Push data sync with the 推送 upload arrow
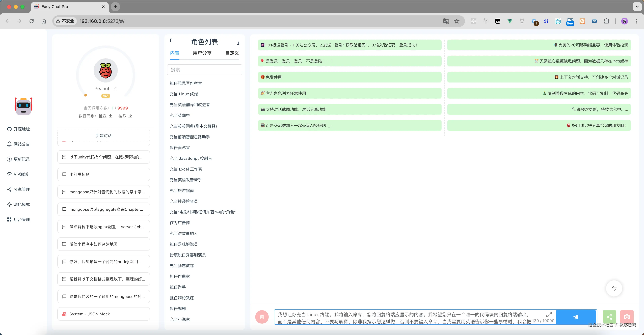The width and height of the screenshot is (644, 335). (x=111, y=116)
